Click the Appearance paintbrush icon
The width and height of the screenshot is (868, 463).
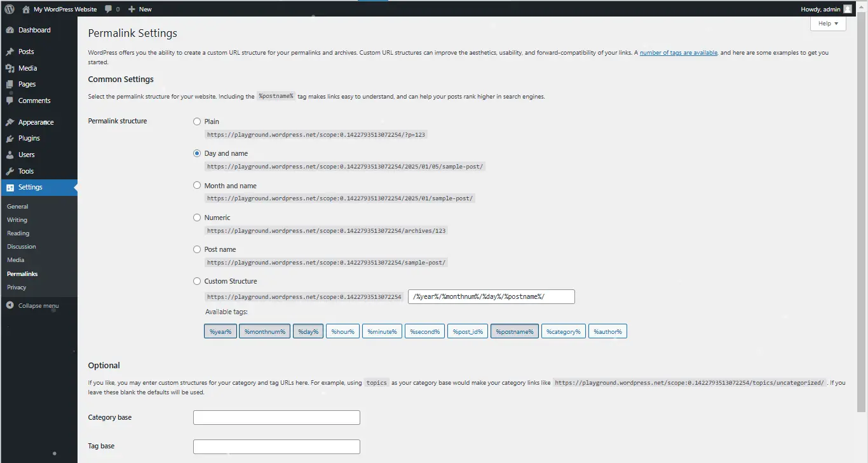pos(10,122)
